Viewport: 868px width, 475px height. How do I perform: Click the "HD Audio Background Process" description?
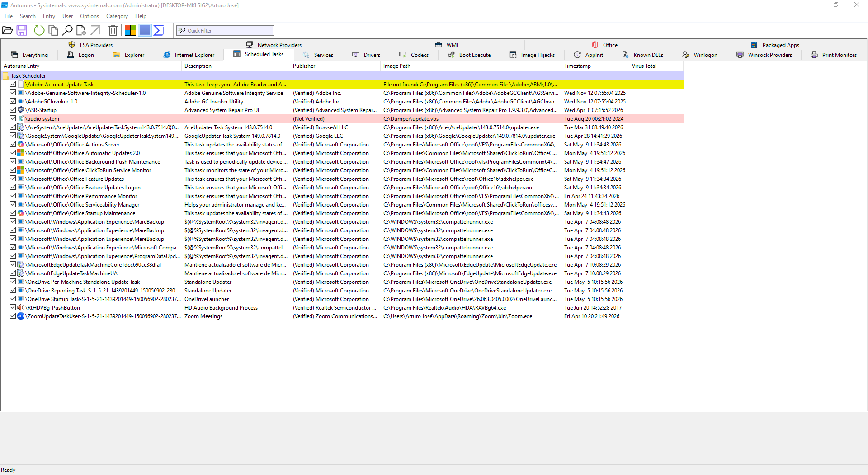(221, 308)
